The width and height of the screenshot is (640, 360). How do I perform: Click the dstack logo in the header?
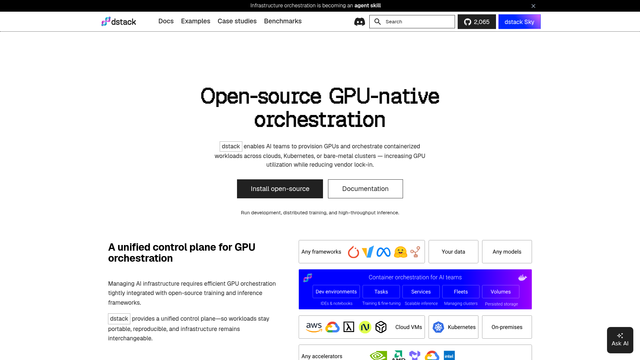tap(118, 22)
